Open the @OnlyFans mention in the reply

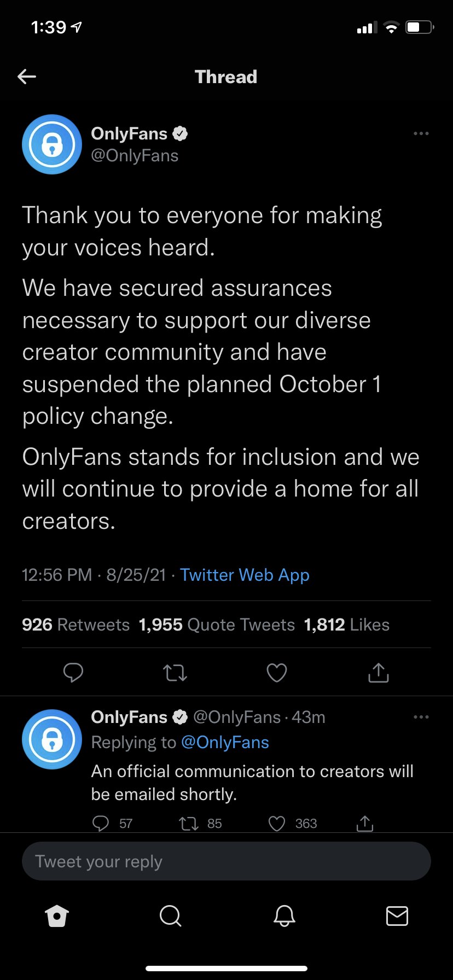(225, 742)
